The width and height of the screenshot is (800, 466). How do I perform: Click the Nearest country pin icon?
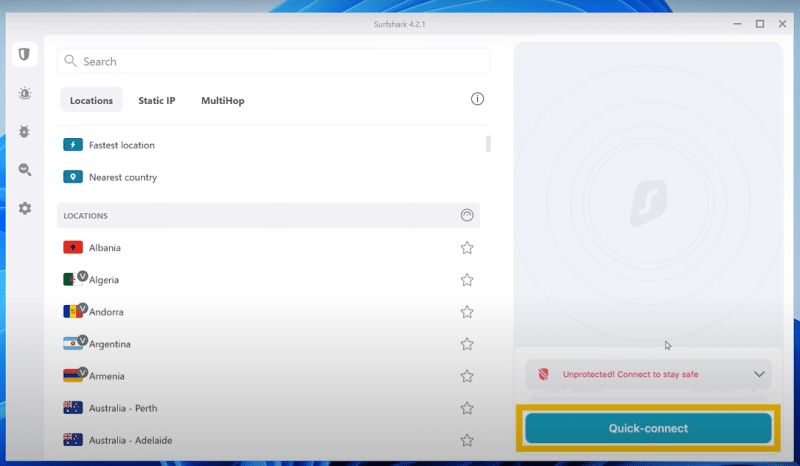tap(73, 177)
